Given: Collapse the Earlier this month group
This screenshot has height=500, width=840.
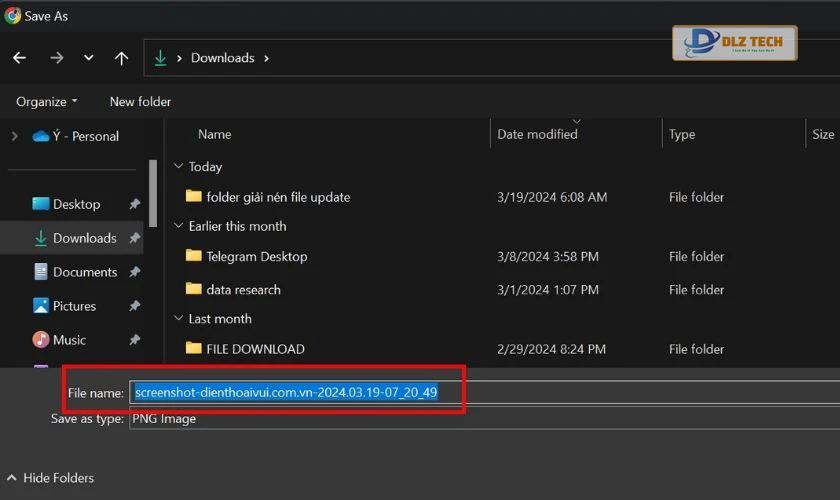Looking at the screenshot, I should 178,226.
